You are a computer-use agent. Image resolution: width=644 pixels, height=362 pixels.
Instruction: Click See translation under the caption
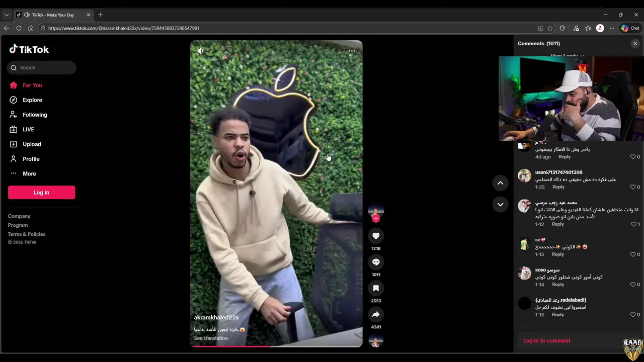(x=211, y=338)
